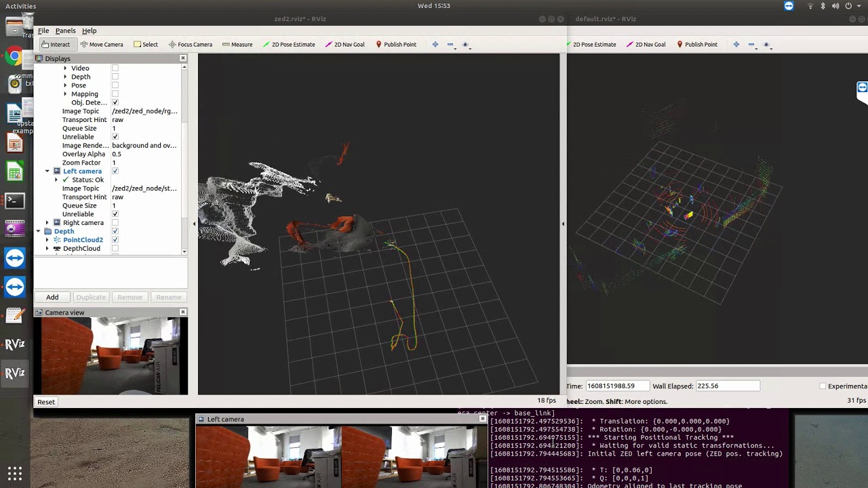Image resolution: width=868 pixels, height=488 pixels.
Task: Select the PointCloud2 display icon
Action: coord(57,240)
